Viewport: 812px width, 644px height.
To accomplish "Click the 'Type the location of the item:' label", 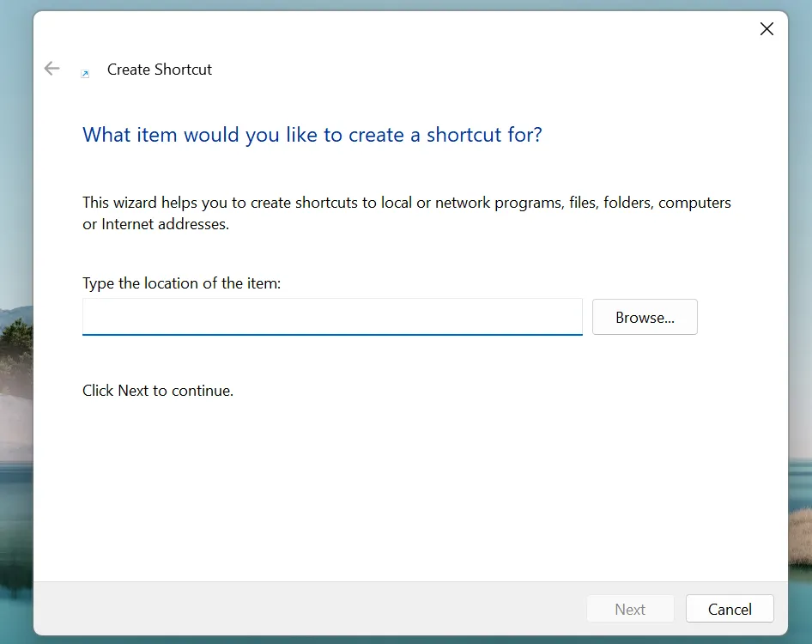I will click(181, 283).
